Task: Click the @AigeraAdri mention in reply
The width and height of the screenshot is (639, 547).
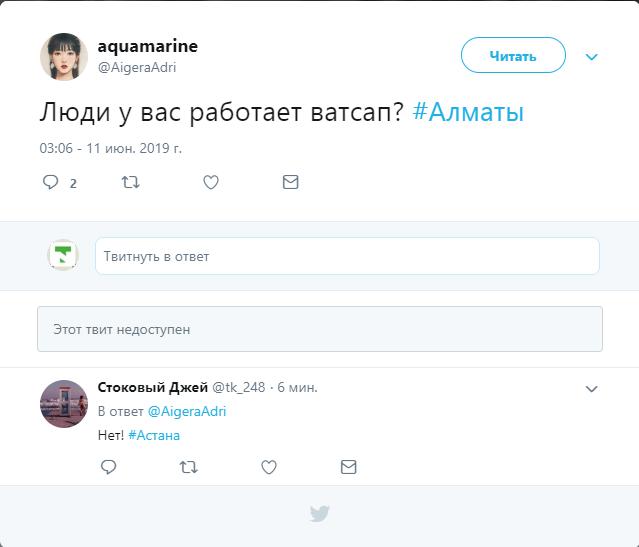Action: point(187,411)
